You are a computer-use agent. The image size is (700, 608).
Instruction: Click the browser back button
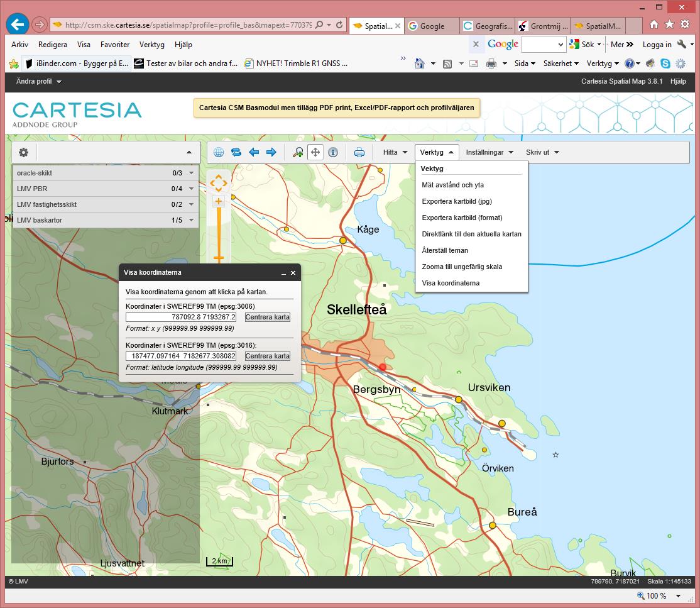pos(18,24)
